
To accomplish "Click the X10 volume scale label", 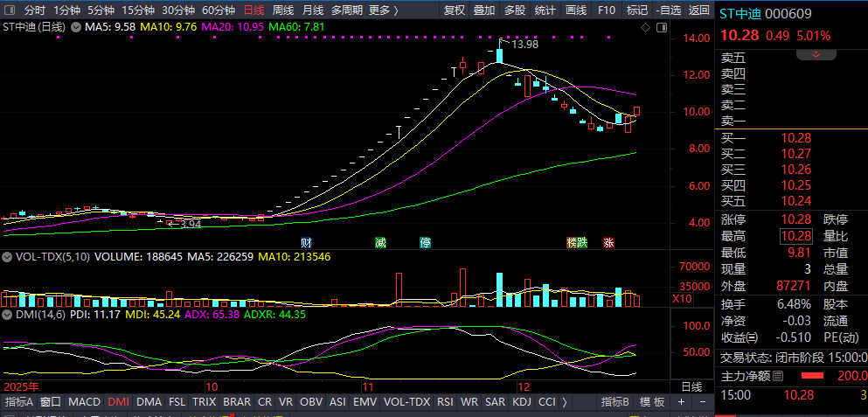I will tap(680, 299).
